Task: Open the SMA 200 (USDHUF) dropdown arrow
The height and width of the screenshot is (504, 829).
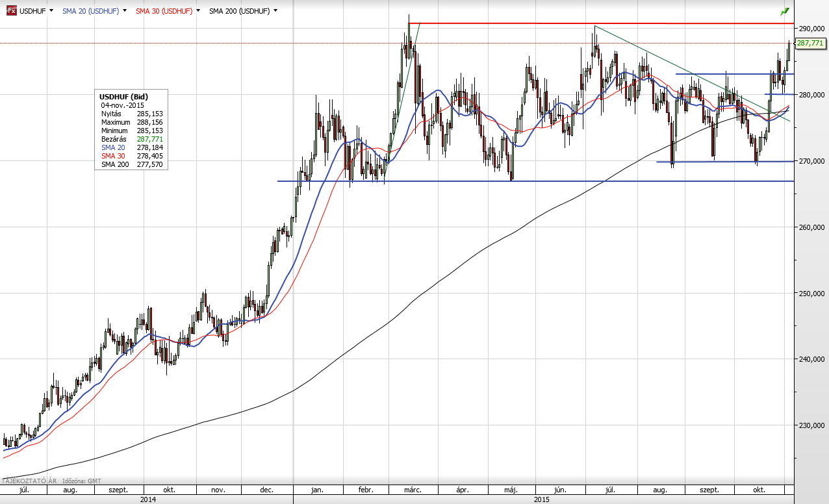Action: point(275,11)
